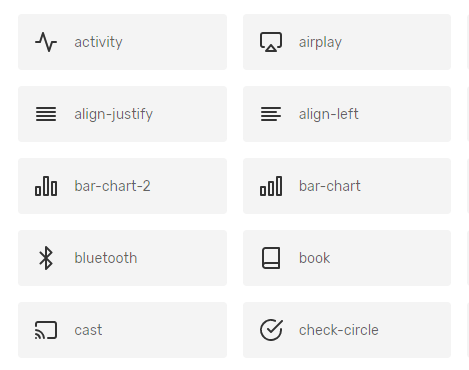This screenshot has height=370, width=469.
Task: Choose the "book" text label
Action: point(314,258)
